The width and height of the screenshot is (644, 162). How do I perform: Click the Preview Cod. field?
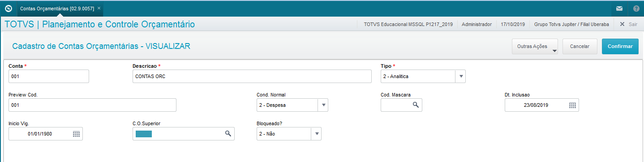click(92, 105)
